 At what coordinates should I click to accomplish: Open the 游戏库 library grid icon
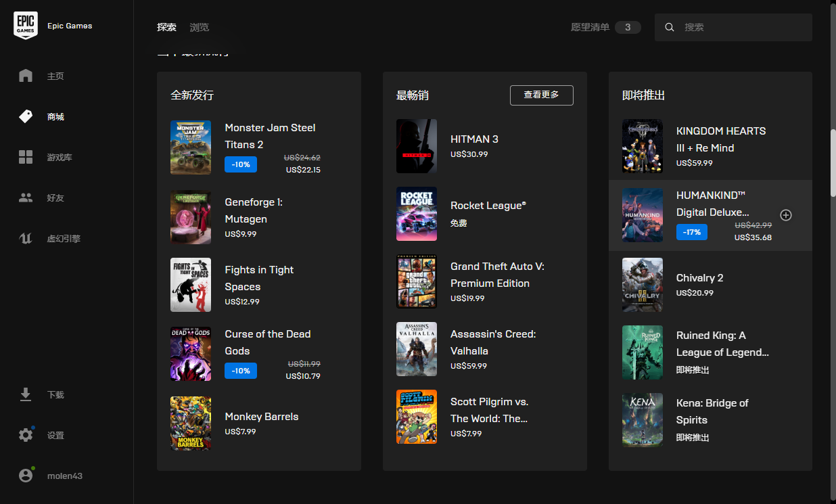click(26, 157)
